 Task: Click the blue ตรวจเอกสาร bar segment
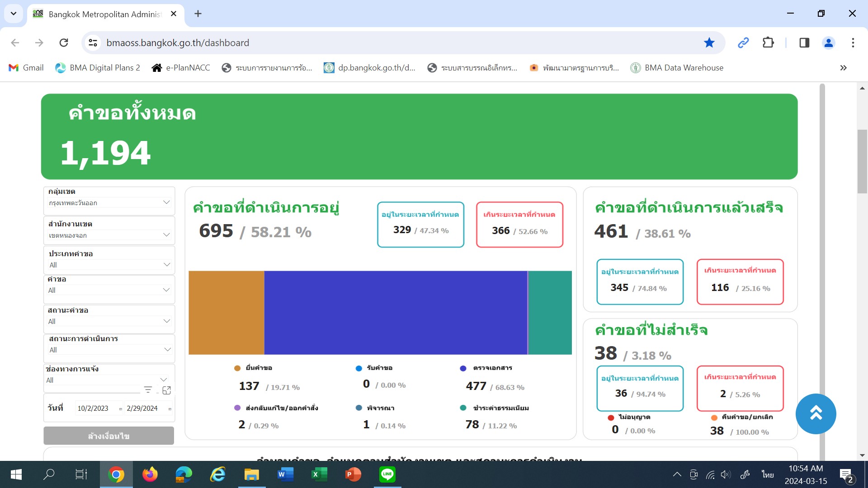click(x=396, y=313)
